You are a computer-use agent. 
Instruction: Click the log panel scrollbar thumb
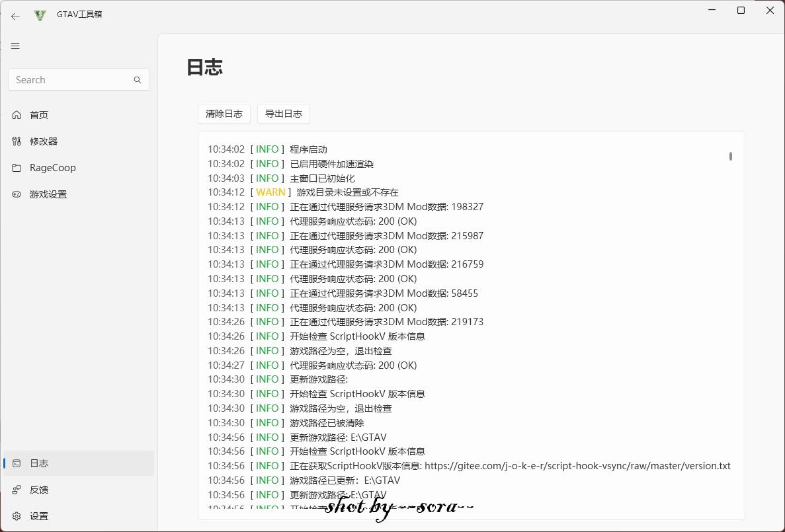731,157
